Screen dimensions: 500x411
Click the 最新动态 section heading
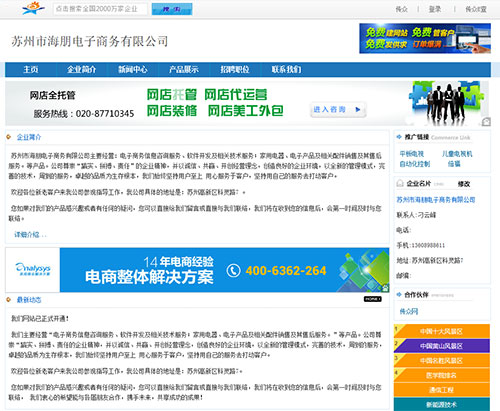29,300
